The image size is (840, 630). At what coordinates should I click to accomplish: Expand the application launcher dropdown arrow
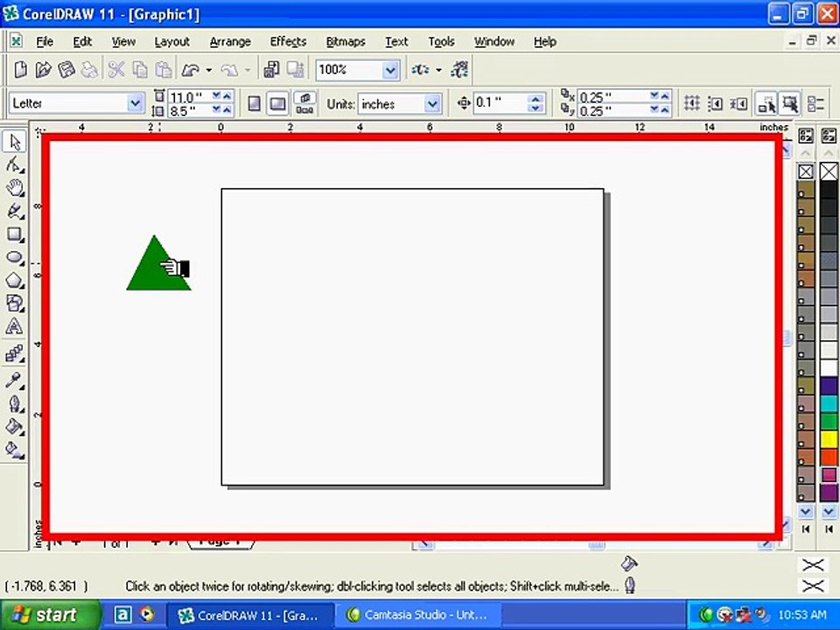(438, 70)
